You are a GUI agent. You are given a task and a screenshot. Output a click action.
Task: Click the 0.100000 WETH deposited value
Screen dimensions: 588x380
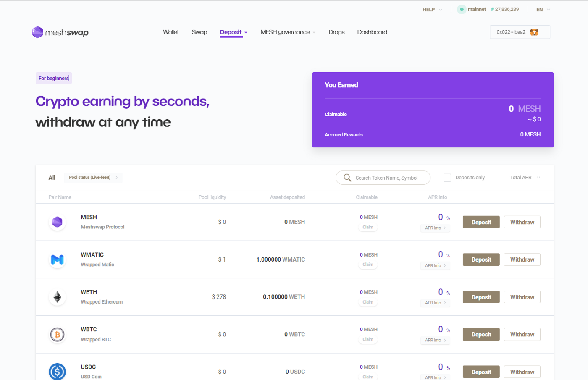pyautogui.click(x=284, y=297)
